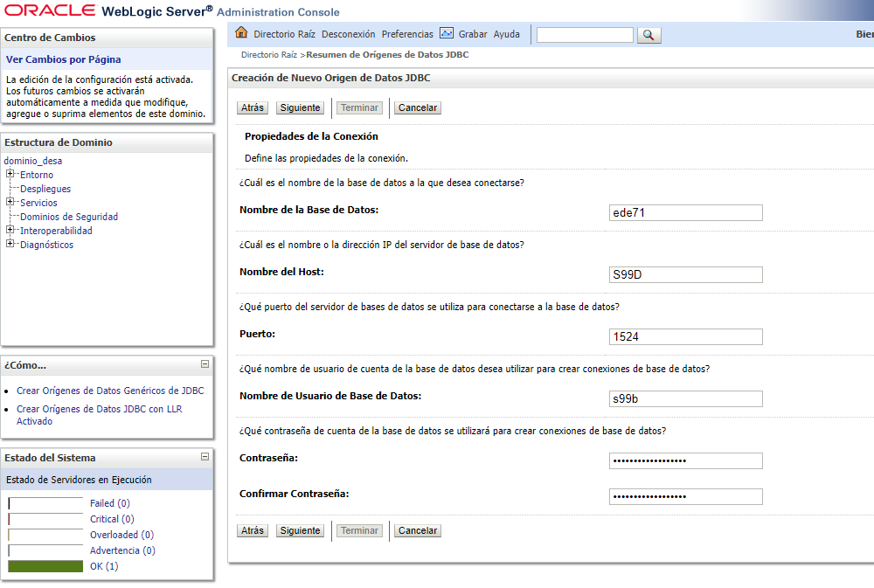The width and height of the screenshot is (874, 588).
Task: Expand the Entorno tree node
Action: [10, 174]
